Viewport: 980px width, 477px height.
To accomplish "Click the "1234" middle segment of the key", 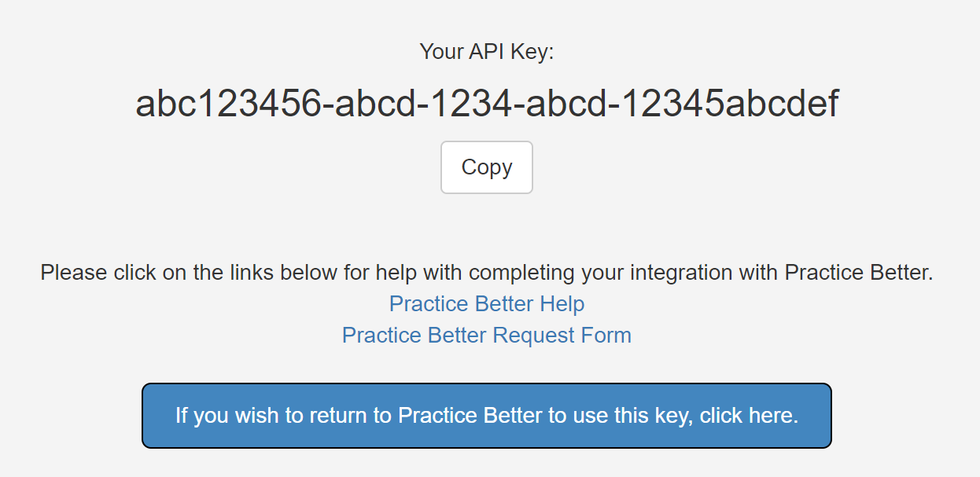I will coord(469,105).
